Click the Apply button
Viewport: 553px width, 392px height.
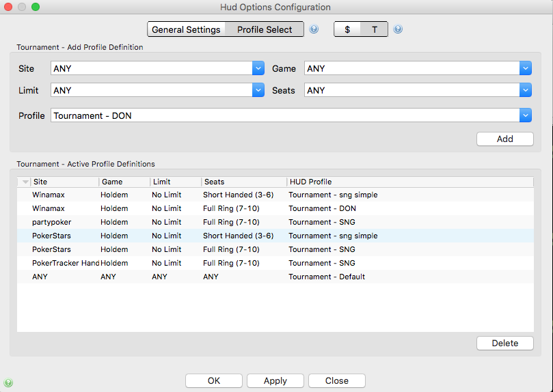tap(275, 380)
